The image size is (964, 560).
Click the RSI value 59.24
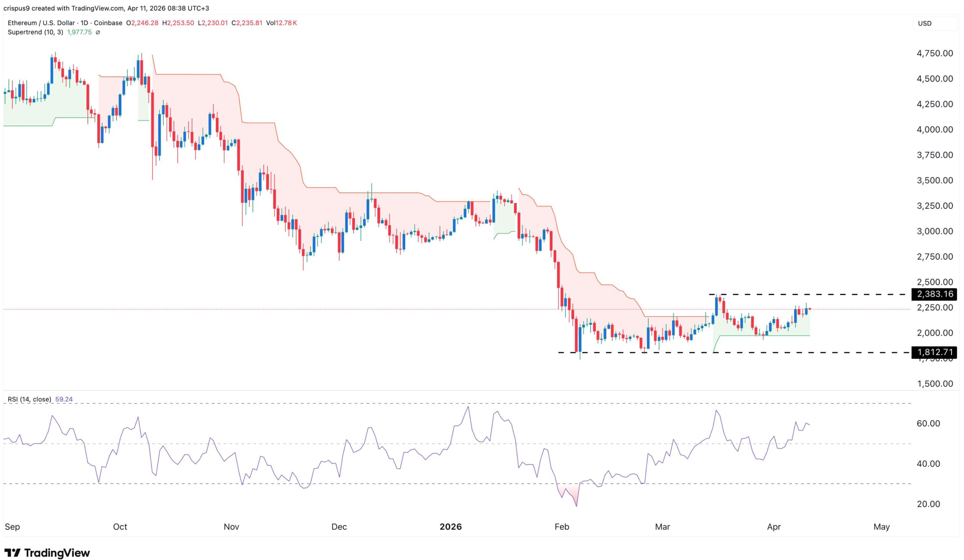[x=64, y=399]
